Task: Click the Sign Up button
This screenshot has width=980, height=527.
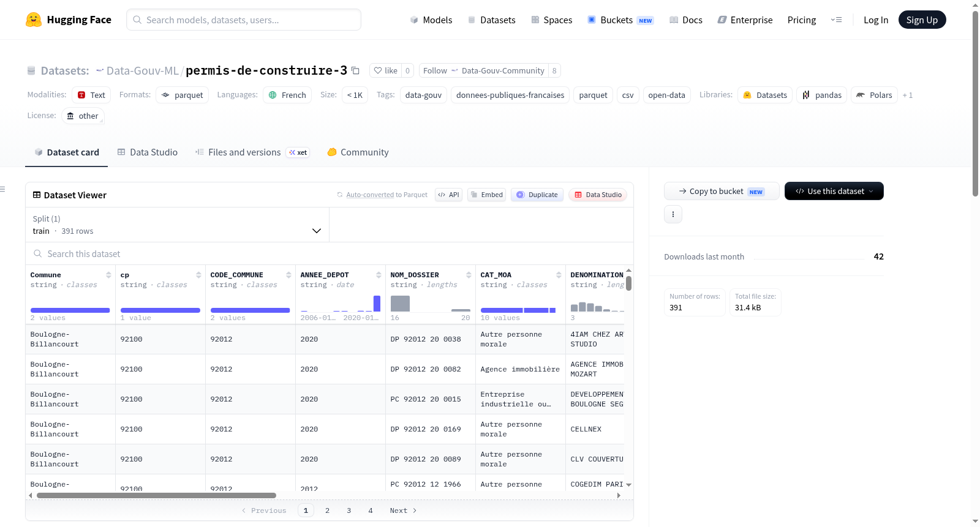Action: [922, 20]
